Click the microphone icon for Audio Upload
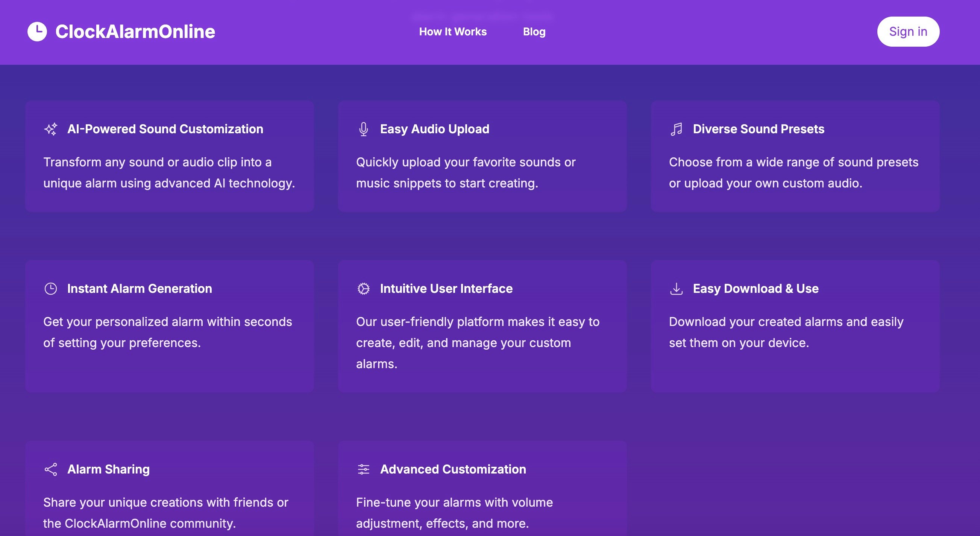This screenshot has height=536, width=980. coord(363,129)
